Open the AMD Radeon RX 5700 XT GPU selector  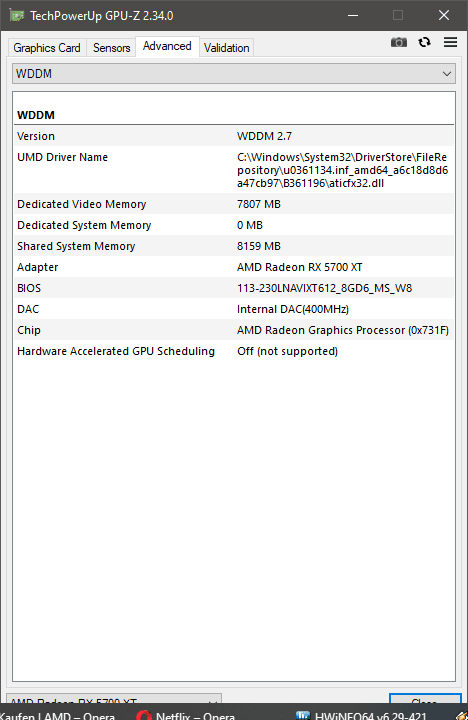pyautogui.click(x=114, y=699)
